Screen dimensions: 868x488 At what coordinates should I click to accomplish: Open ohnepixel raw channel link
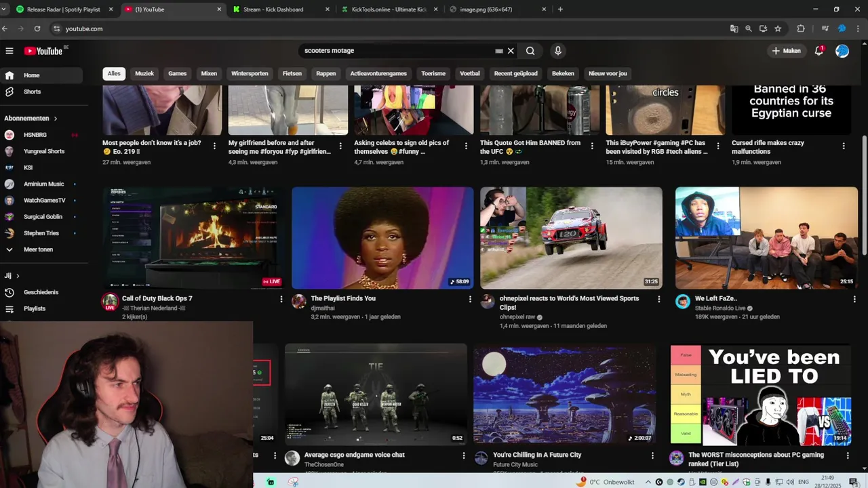pyautogui.click(x=517, y=317)
